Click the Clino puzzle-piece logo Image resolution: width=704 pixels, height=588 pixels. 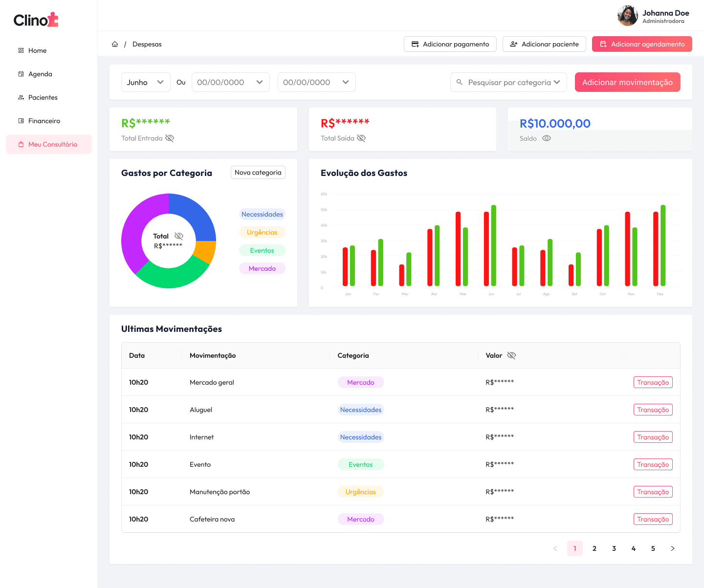click(x=54, y=20)
